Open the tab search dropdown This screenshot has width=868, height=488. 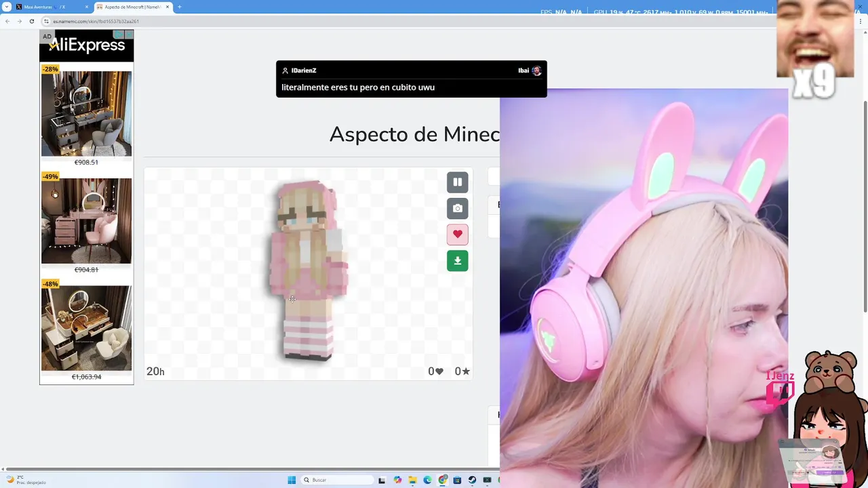pyautogui.click(x=6, y=7)
